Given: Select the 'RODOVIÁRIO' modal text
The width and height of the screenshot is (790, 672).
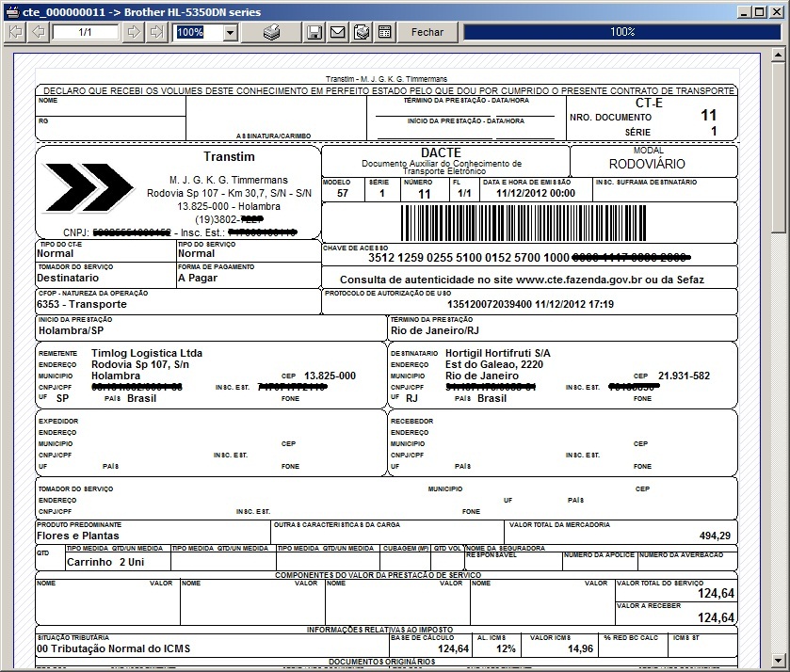Looking at the screenshot, I should [x=647, y=164].
